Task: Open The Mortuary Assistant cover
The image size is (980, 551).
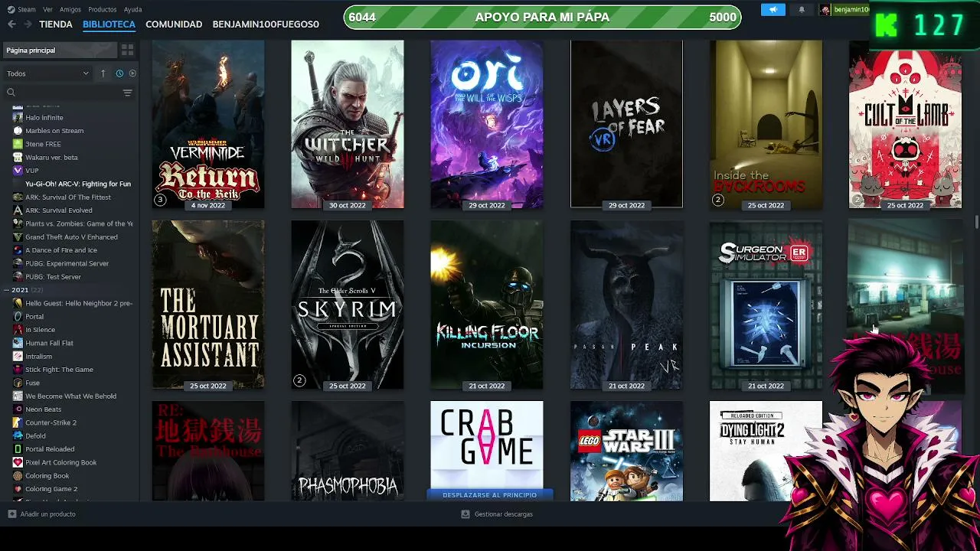Action: pos(208,305)
